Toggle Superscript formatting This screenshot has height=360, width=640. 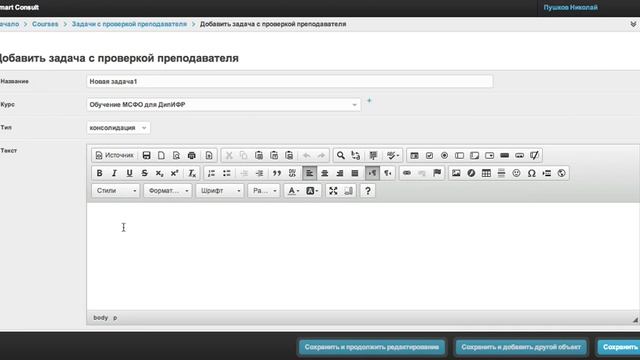coord(174,173)
